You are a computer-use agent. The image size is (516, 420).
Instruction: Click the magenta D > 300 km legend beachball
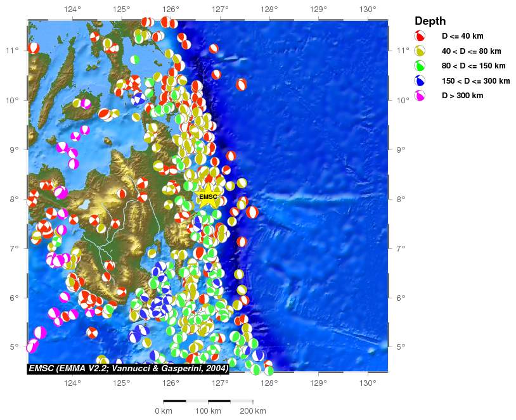[x=420, y=96]
